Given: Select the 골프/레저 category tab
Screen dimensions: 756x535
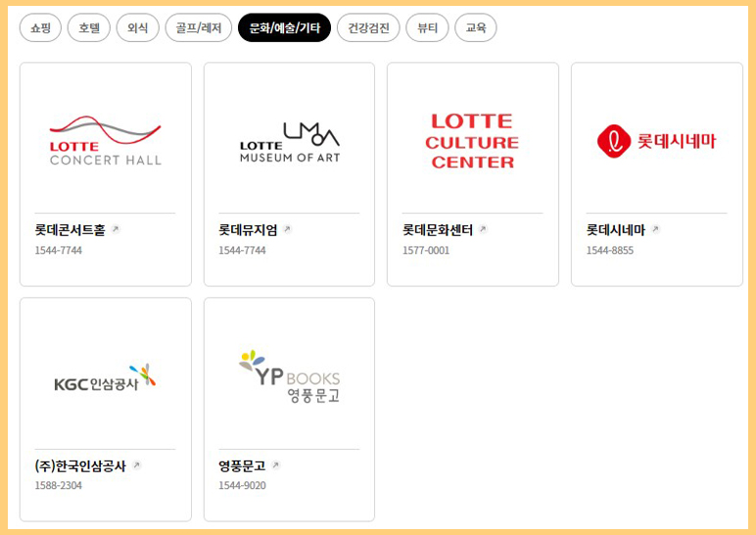Looking at the screenshot, I should pyautogui.click(x=199, y=28).
